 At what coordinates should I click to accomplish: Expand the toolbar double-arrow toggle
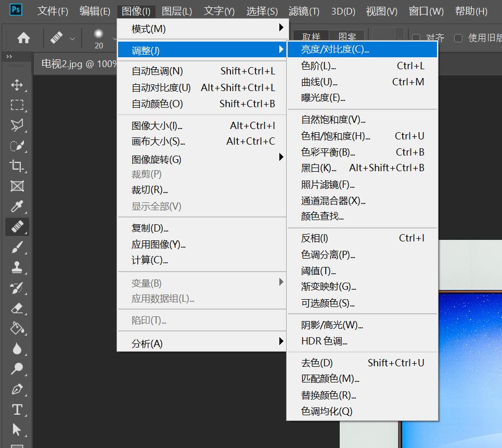click(9, 56)
